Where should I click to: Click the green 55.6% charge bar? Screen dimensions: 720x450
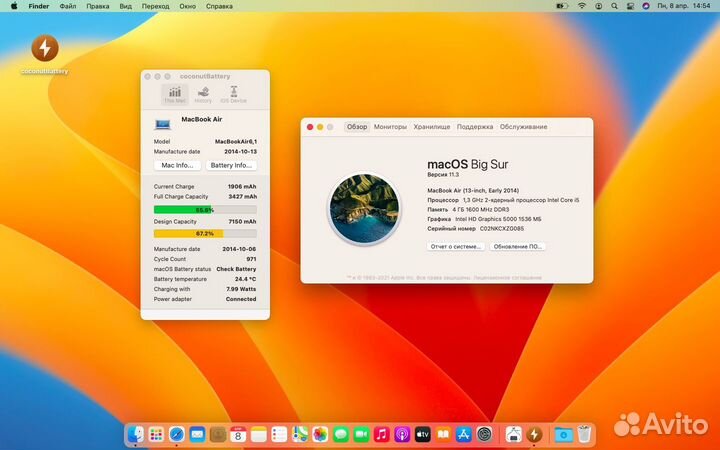205,210
